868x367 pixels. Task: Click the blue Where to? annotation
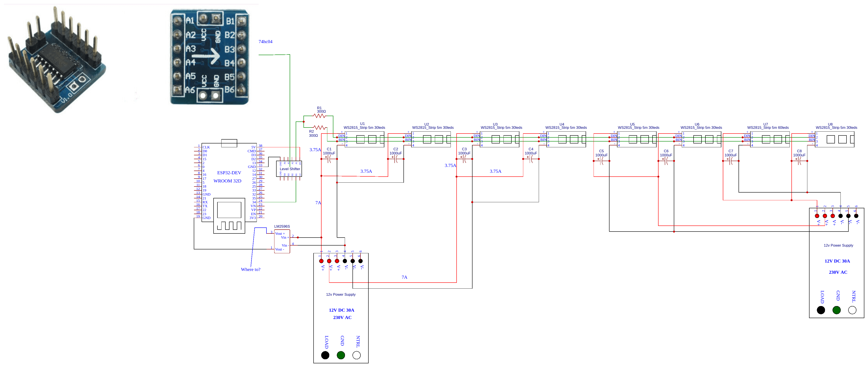(251, 269)
